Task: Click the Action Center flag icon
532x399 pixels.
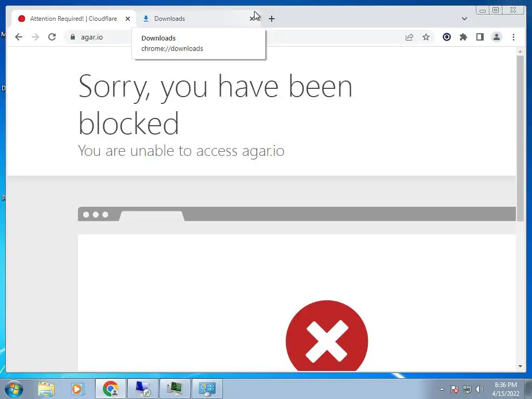Action: click(455, 389)
